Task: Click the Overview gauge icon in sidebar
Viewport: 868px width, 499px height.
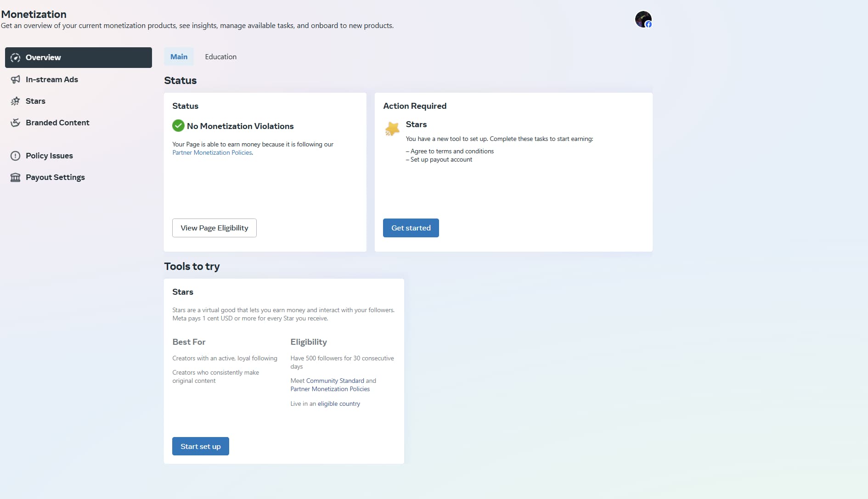Action: pyautogui.click(x=15, y=57)
